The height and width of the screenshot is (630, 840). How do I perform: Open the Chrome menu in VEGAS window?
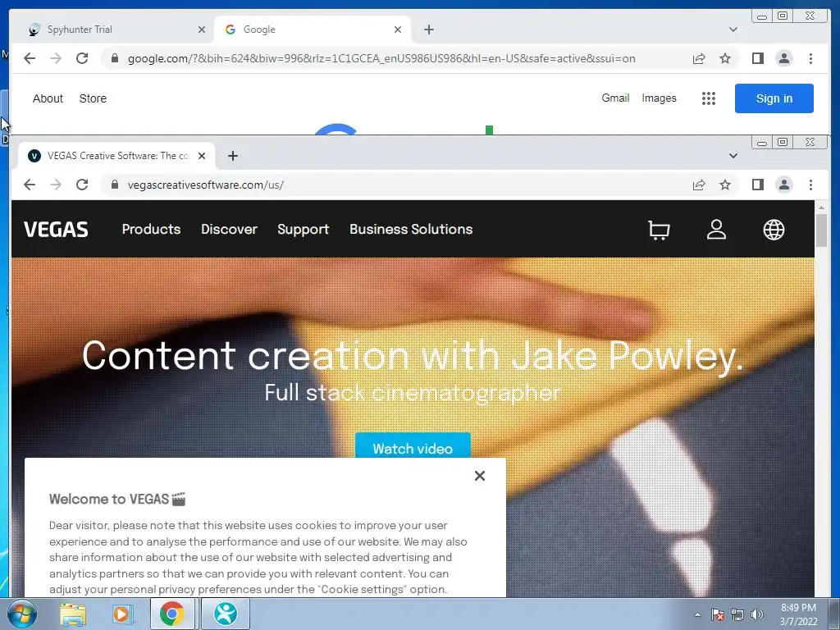(810, 185)
